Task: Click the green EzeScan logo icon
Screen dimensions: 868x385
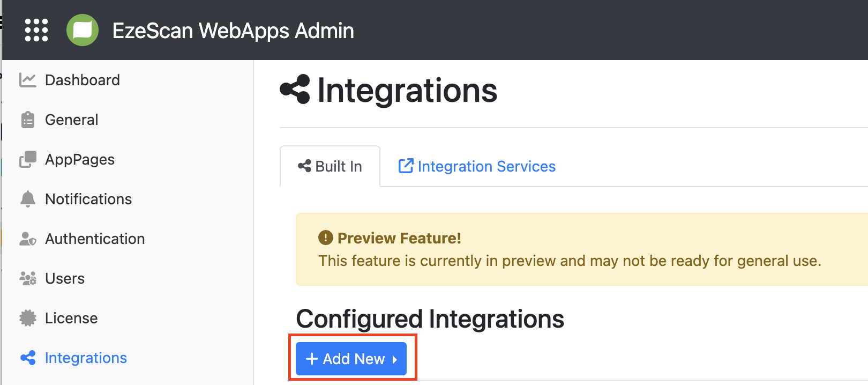Action: [83, 30]
